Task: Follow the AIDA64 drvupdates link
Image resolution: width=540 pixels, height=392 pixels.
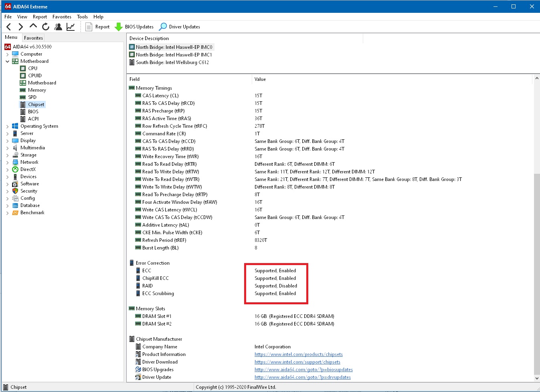Action: click(x=303, y=377)
